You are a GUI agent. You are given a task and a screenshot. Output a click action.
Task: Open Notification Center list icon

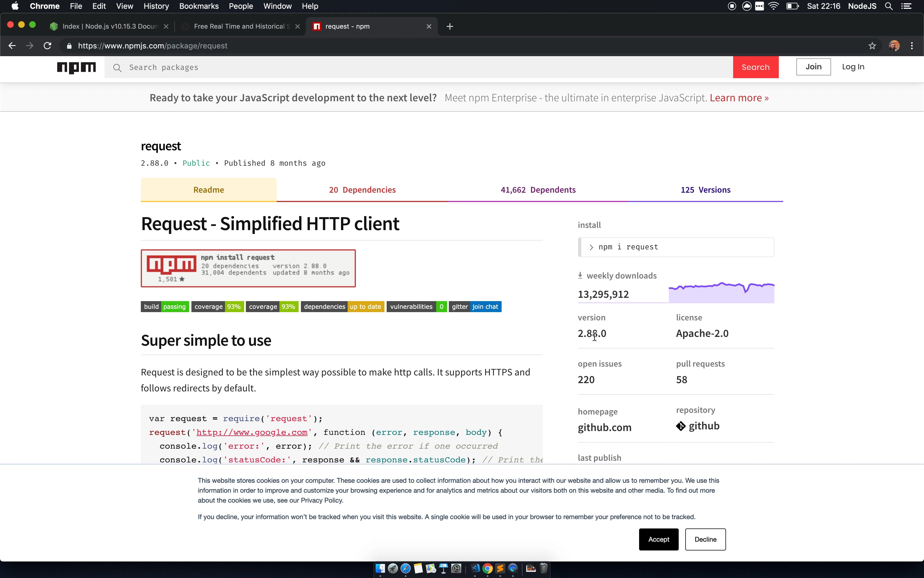click(906, 6)
